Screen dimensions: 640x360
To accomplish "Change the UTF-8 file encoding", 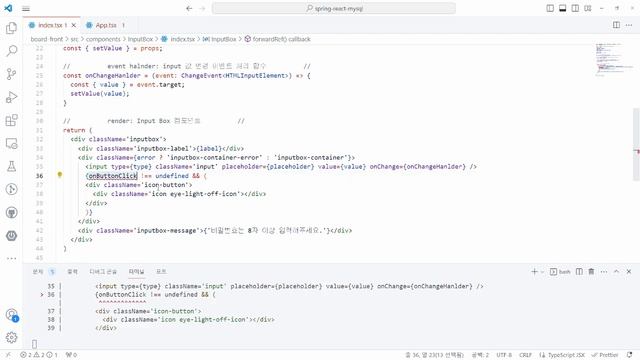I will (504, 355).
